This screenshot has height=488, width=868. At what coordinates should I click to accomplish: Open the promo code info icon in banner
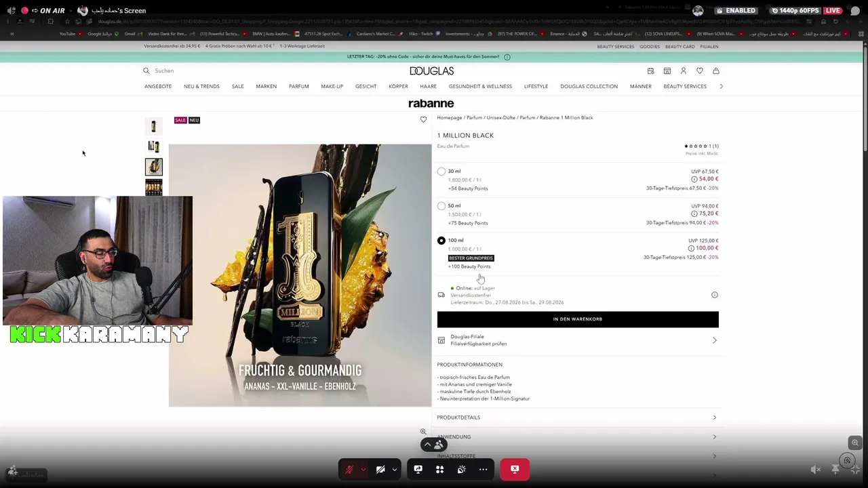point(507,57)
